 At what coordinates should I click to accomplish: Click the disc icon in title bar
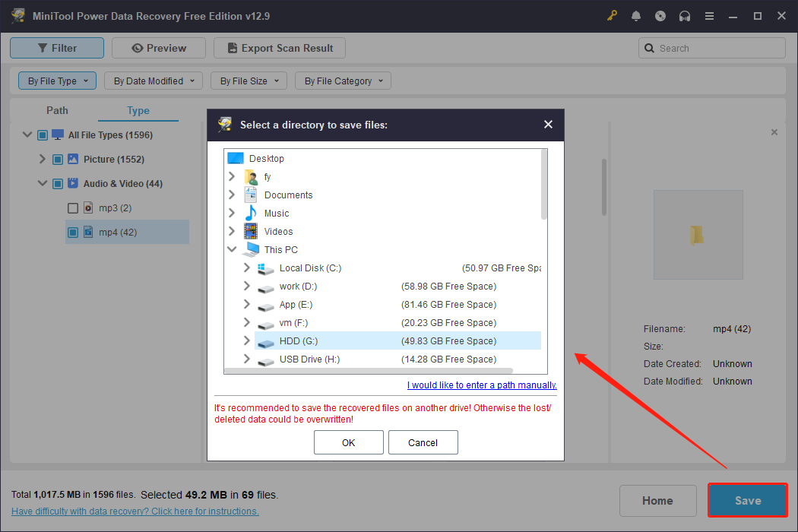[660, 16]
